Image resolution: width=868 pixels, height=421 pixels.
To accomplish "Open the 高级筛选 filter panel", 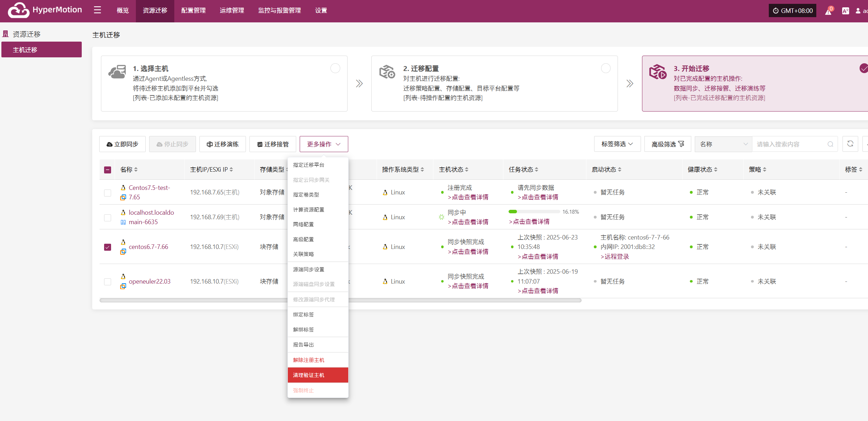I will tap(668, 144).
